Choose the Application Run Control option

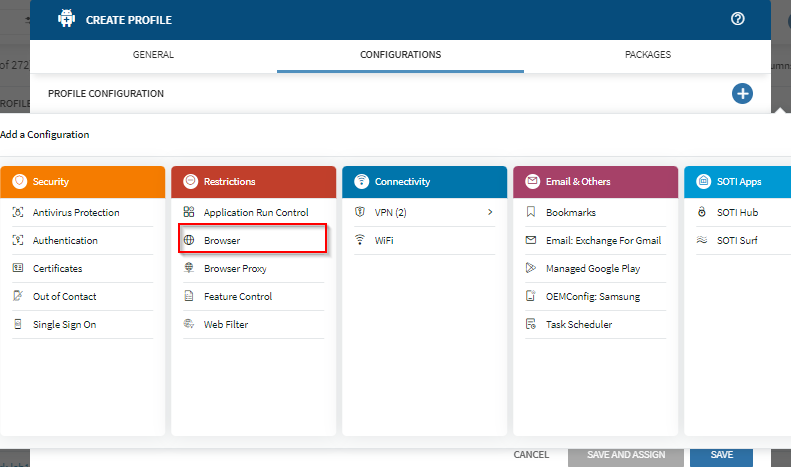tap(255, 213)
